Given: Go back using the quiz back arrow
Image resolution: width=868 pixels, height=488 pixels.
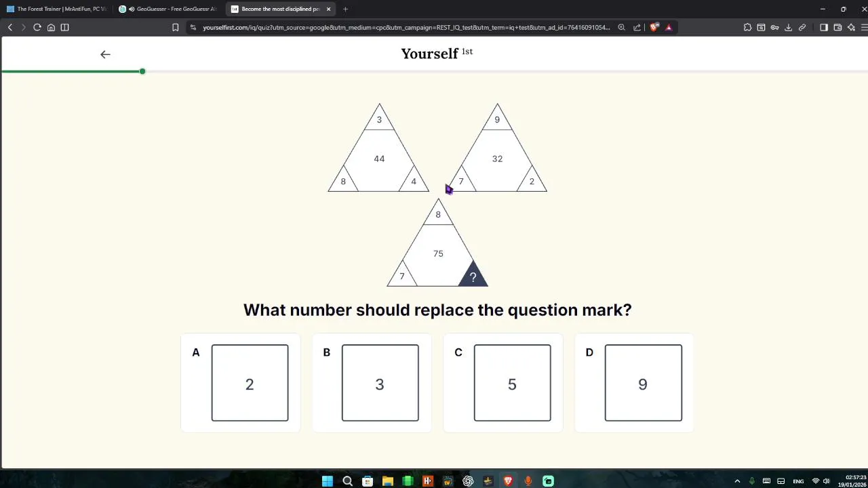Looking at the screenshot, I should [105, 54].
